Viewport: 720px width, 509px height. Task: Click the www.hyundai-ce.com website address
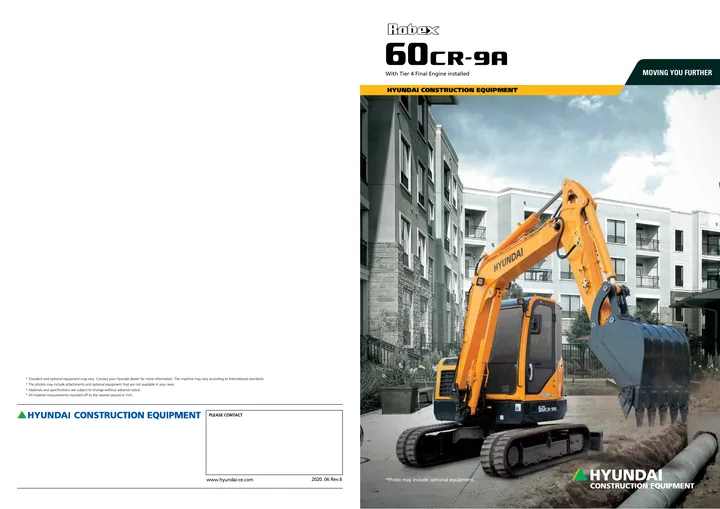pyautogui.click(x=230, y=480)
